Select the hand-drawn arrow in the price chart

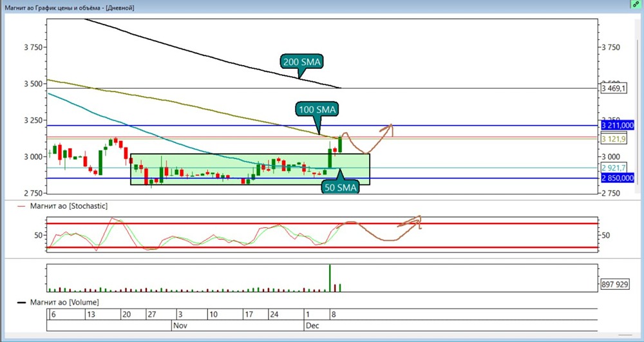pos(367,138)
